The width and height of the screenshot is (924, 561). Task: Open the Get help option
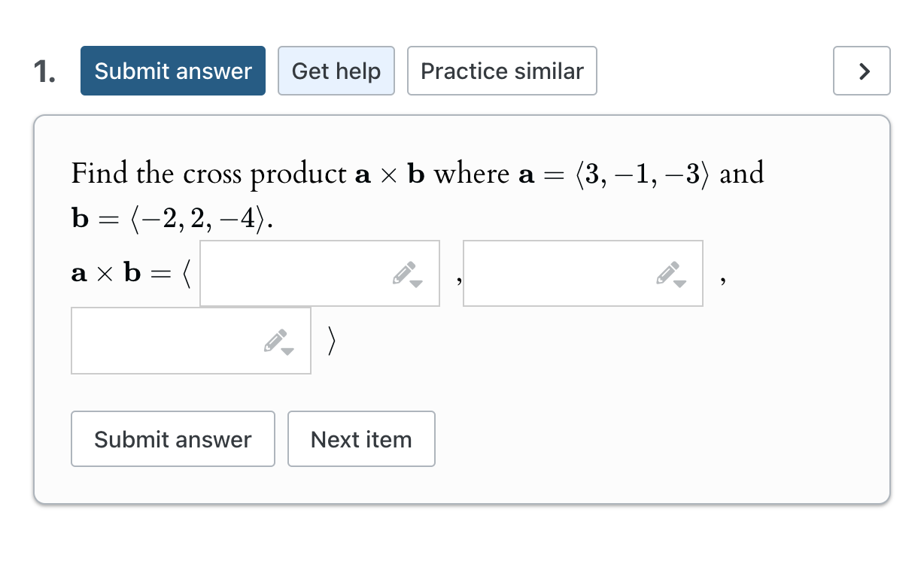(x=336, y=71)
